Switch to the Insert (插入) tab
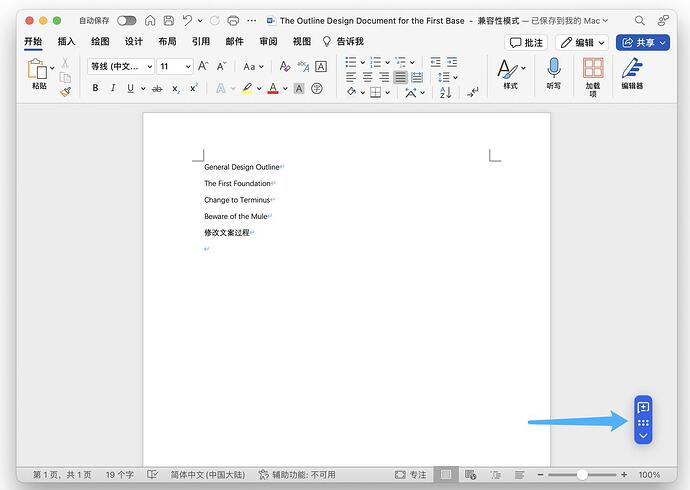The width and height of the screenshot is (690, 490). coord(66,42)
